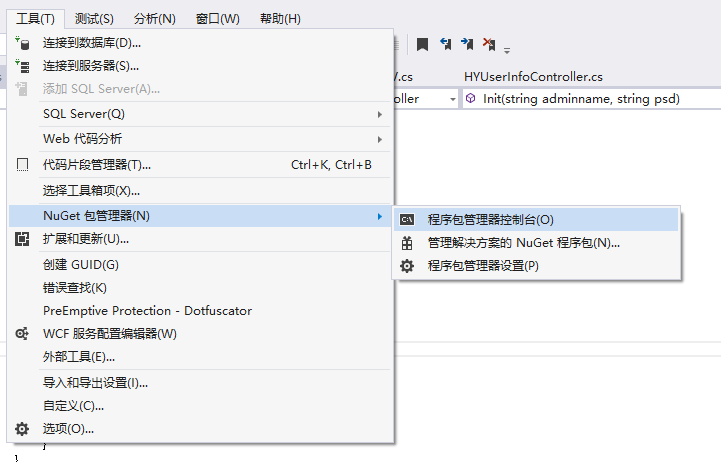Open 程序包管理器控制台(O) submenu item
Screen dimensions: 721x462
[536, 220]
